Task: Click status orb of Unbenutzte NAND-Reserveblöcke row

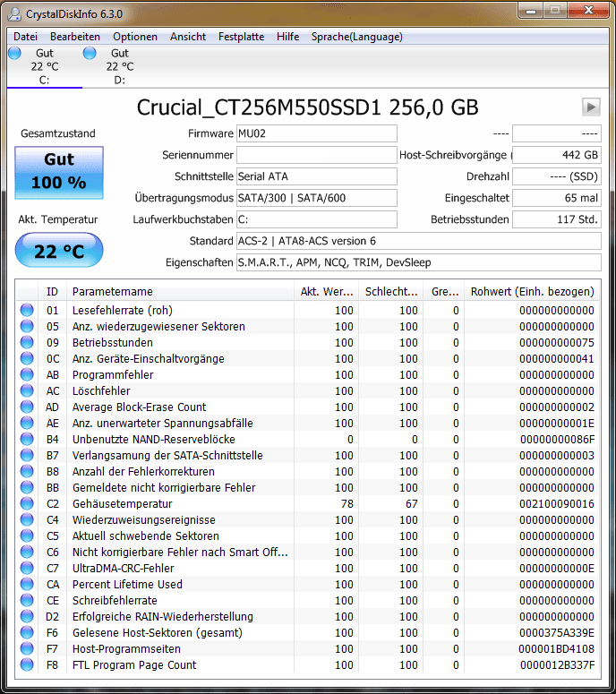Action: pyautogui.click(x=27, y=439)
